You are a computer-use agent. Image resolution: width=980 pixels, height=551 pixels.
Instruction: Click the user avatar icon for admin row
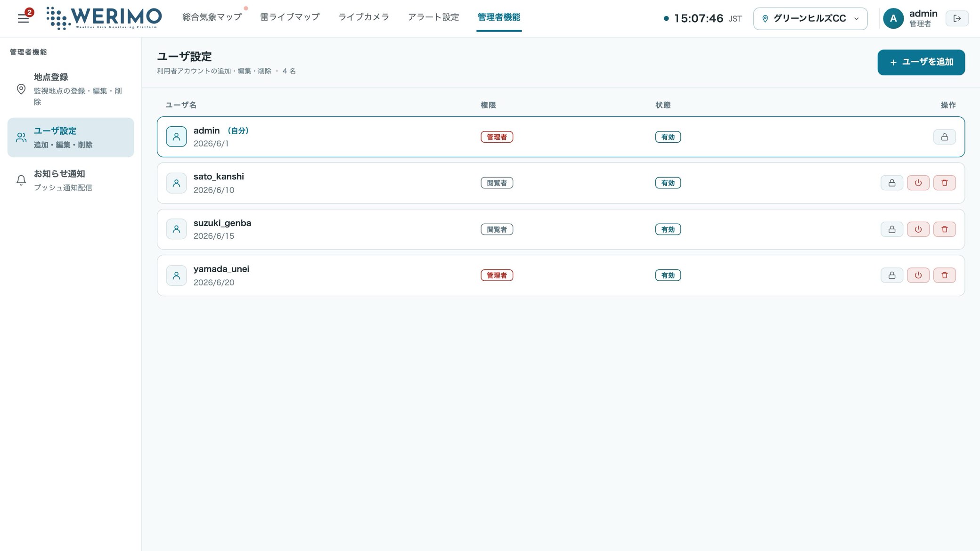coord(176,137)
